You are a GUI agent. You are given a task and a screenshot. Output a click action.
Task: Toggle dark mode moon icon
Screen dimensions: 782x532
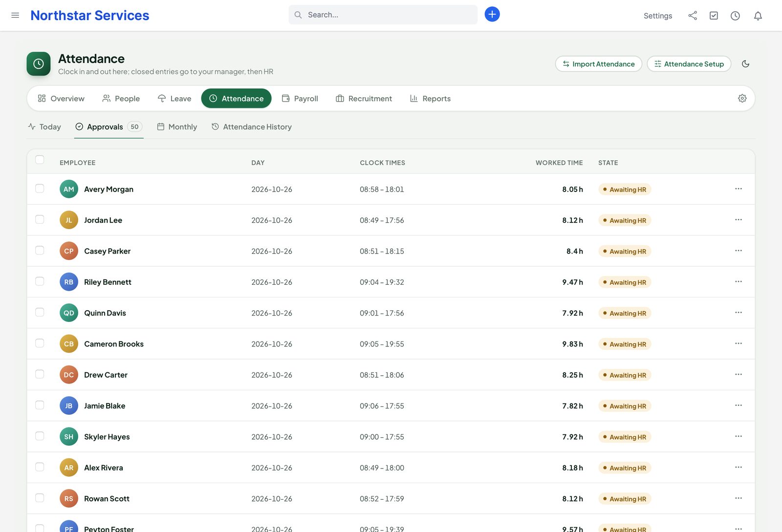746,64
